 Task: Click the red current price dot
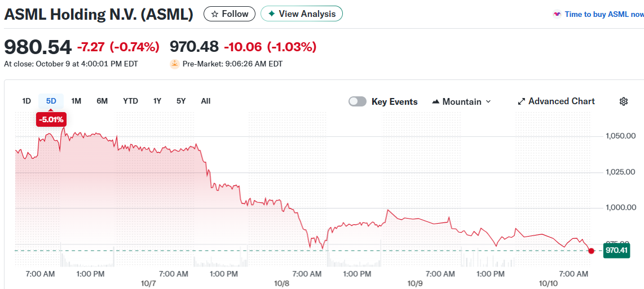pos(591,250)
